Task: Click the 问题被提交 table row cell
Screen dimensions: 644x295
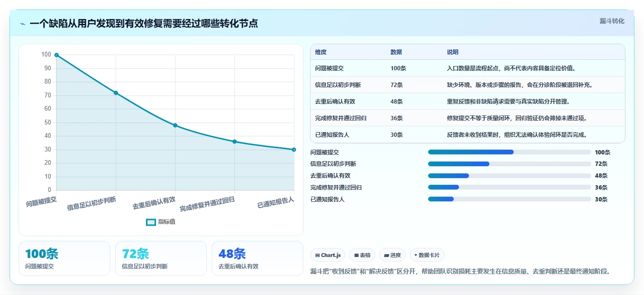Action: tap(329, 68)
